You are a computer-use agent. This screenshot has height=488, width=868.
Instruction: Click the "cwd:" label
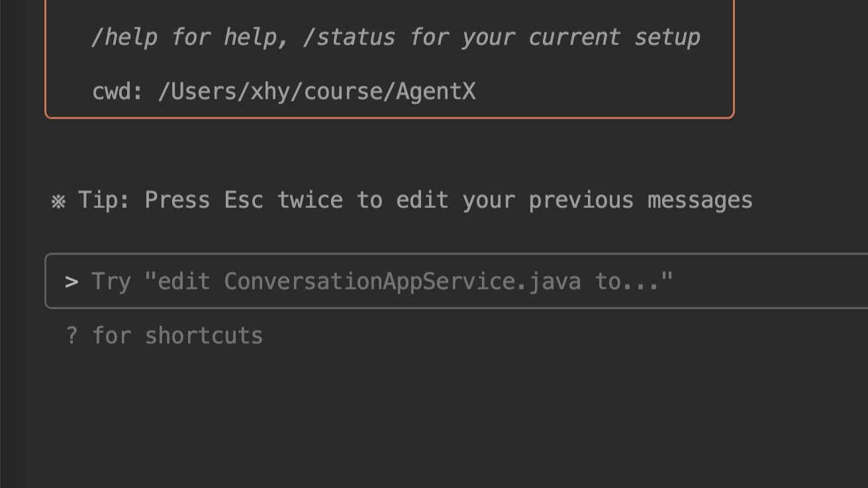click(x=118, y=91)
